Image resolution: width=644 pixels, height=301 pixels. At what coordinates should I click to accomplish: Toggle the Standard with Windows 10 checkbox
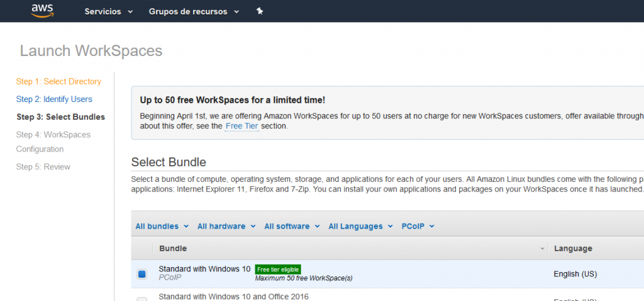142,274
